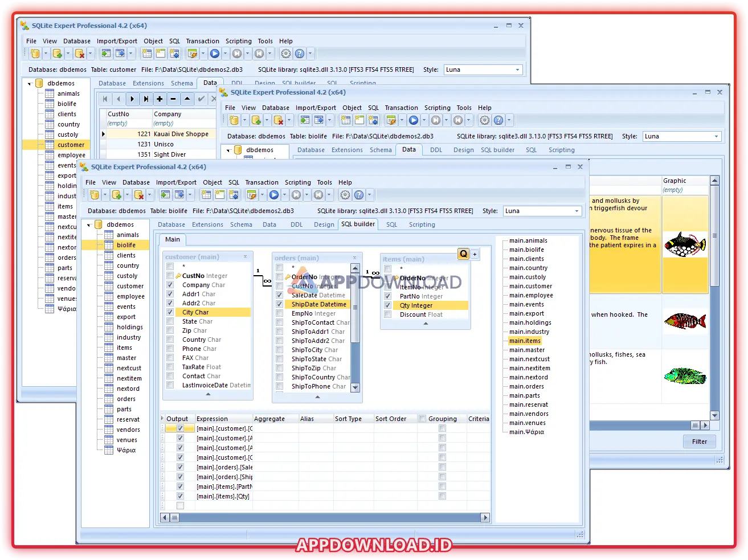
Task: Open Transaction menu in frontmost window
Action: pos(261,182)
